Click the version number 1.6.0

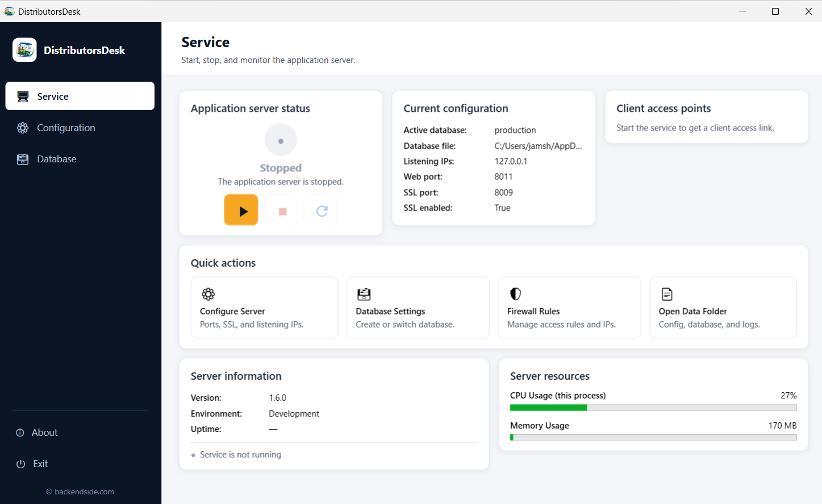click(x=278, y=398)
